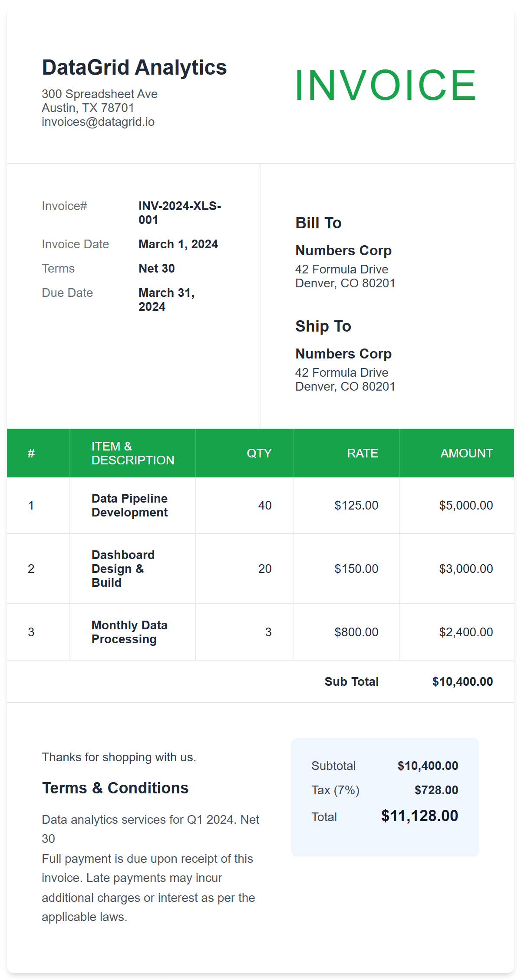Click the Data analytics services for Q1 note
The height and width of the screenshot is (980, 521).
coord(151,829)
